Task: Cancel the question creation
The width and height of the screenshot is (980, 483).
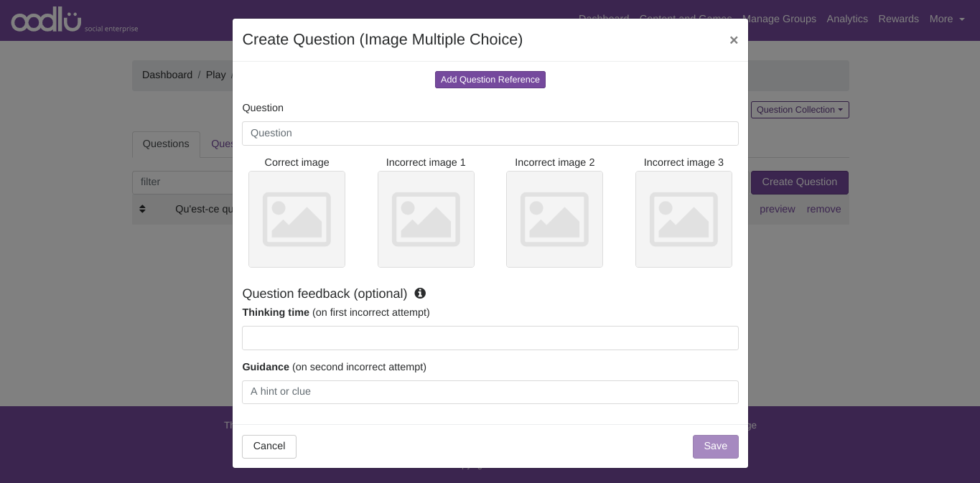Action: 269,446
